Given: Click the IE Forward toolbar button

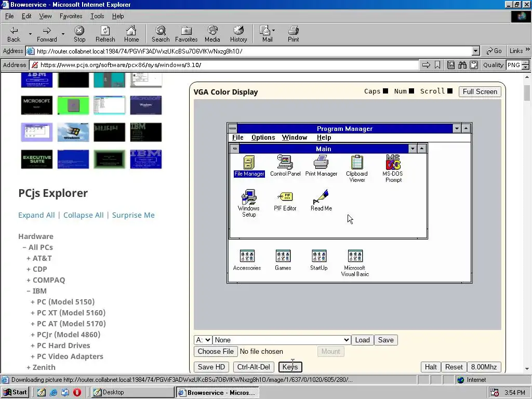Looking at the screenshot, I should tap(47, 34).
